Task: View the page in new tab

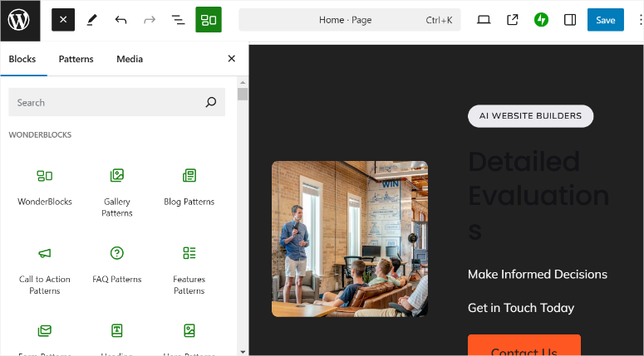Action: click(512, 20)
